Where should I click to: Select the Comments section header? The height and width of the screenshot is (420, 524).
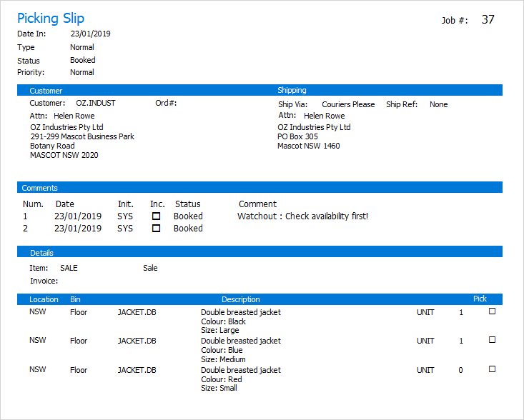[x=39, y=188]
